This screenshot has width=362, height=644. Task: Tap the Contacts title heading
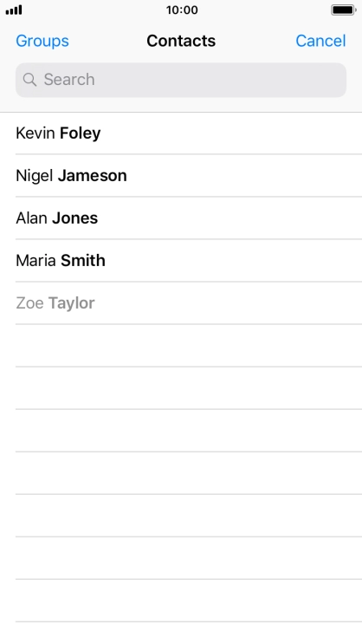[181, 41]
